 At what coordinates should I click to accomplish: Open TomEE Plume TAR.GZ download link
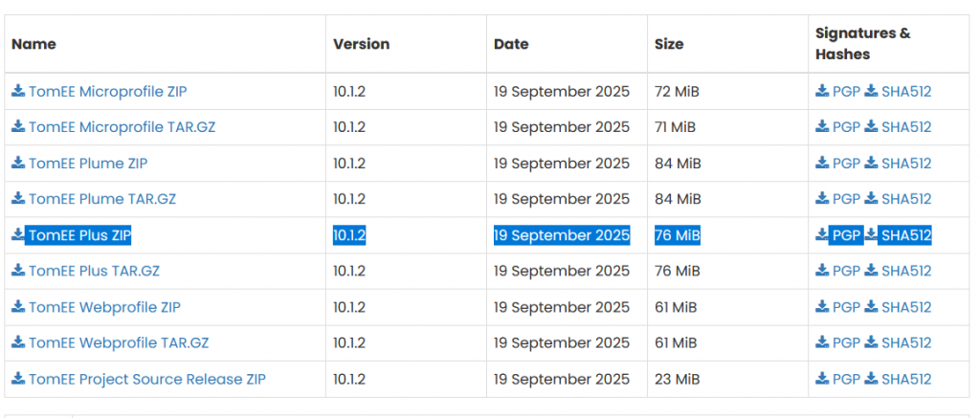tap(102, 199)
